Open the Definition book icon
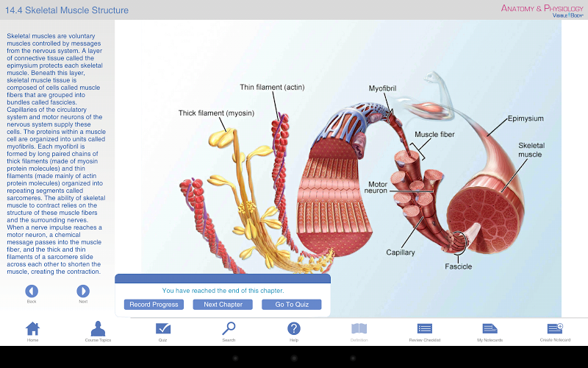Screen dimensions: 588x368 (359, 328)
